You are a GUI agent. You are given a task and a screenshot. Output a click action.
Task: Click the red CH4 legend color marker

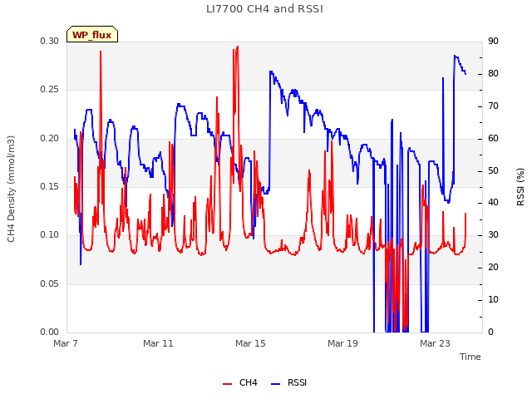227,384
